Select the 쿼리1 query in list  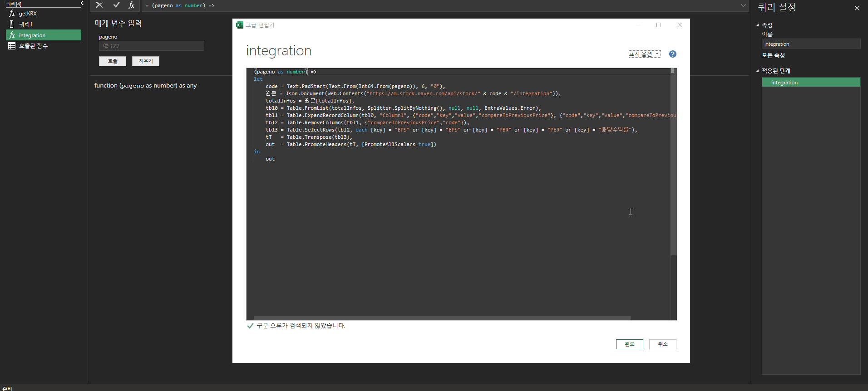click(x=26, y=24)
